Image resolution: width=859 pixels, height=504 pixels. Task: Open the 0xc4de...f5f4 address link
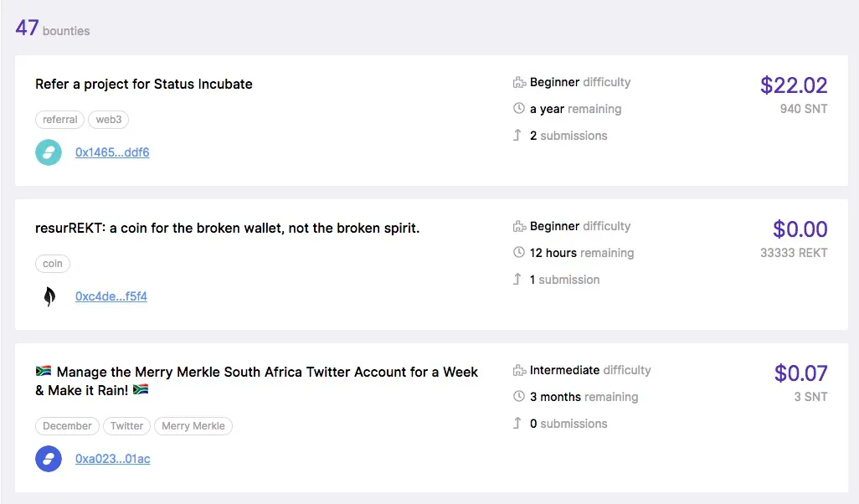111,296
